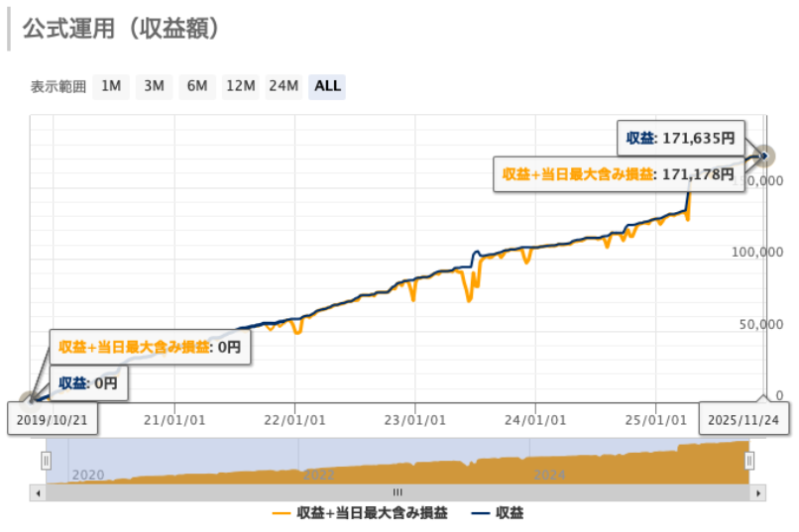The width and height of the screenshot is (799, 532).
Task: Choose the 12M display range
Action: [240, 86]
